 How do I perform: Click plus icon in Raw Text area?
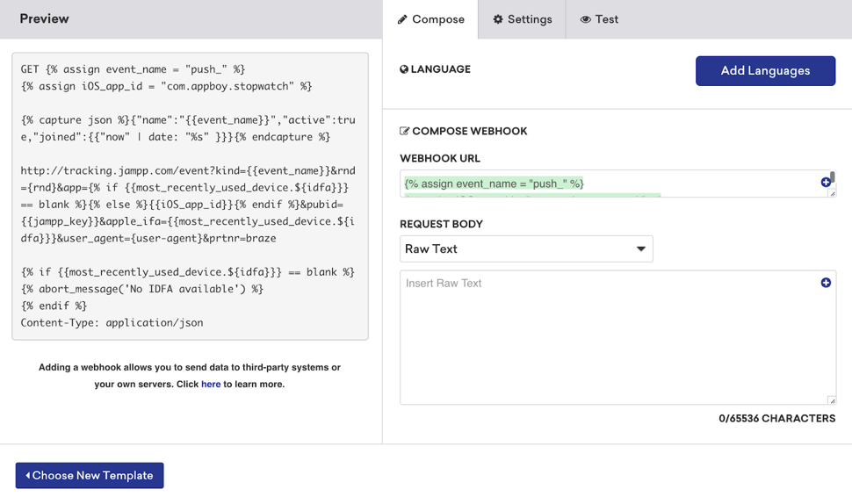click(x=826, y=283)
